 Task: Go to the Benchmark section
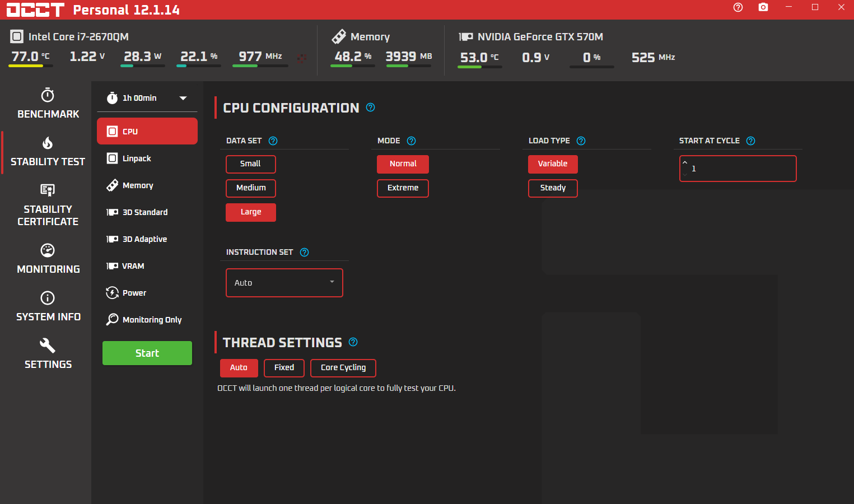coord(48,104)
